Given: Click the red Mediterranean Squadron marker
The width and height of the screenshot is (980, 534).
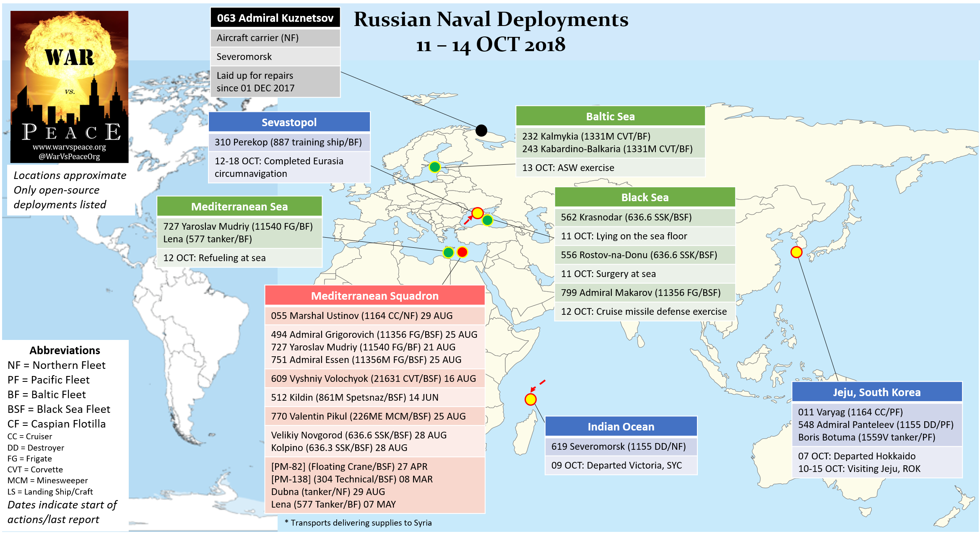Looking at the screenshot, I should click(462, 252).
